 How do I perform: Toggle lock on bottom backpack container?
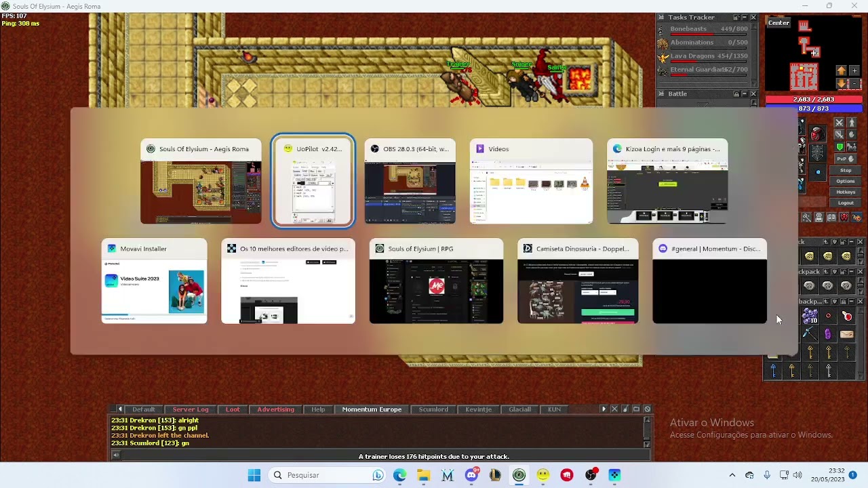[x=843, y=302]
